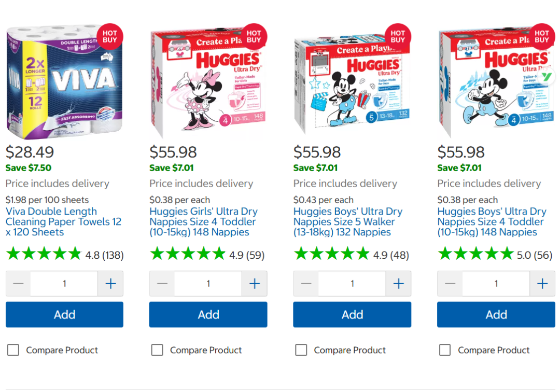Add Viva Paper Towels to cart

pyautogui.click(x=64, y=315)
